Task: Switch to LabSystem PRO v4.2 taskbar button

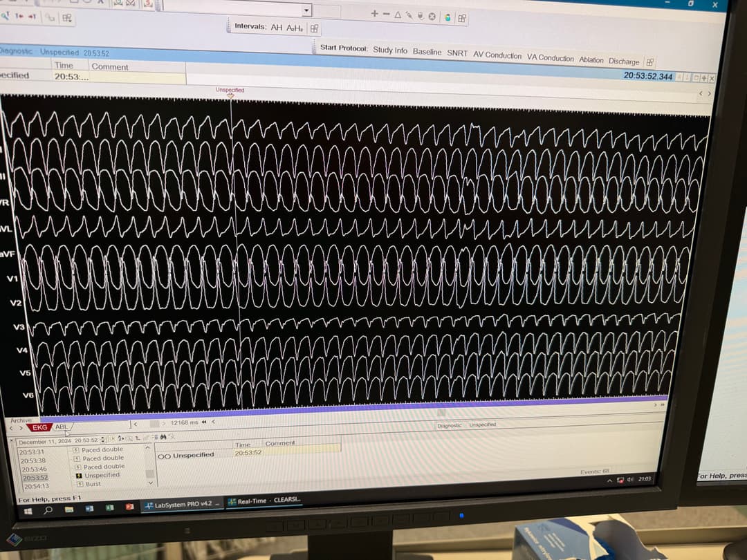Action: pos(183,504)
